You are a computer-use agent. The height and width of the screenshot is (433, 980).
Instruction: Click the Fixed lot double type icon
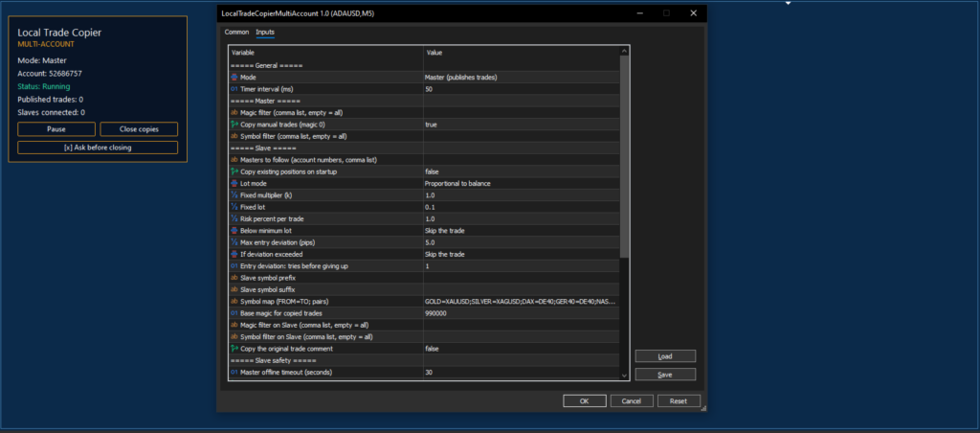point(234,207)
